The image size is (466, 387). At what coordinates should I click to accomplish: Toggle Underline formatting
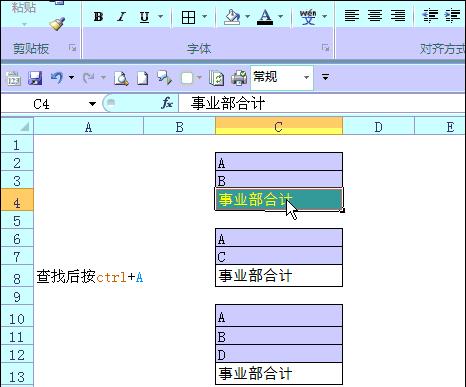tap(144, 16)
